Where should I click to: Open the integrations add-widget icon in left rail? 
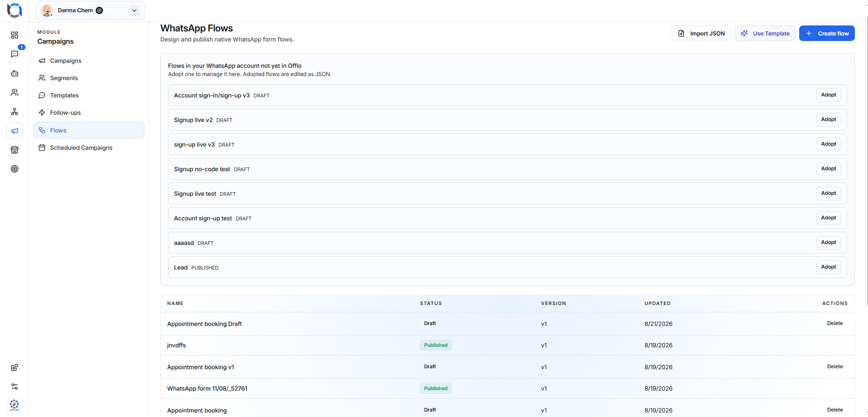tap(15, 367)
